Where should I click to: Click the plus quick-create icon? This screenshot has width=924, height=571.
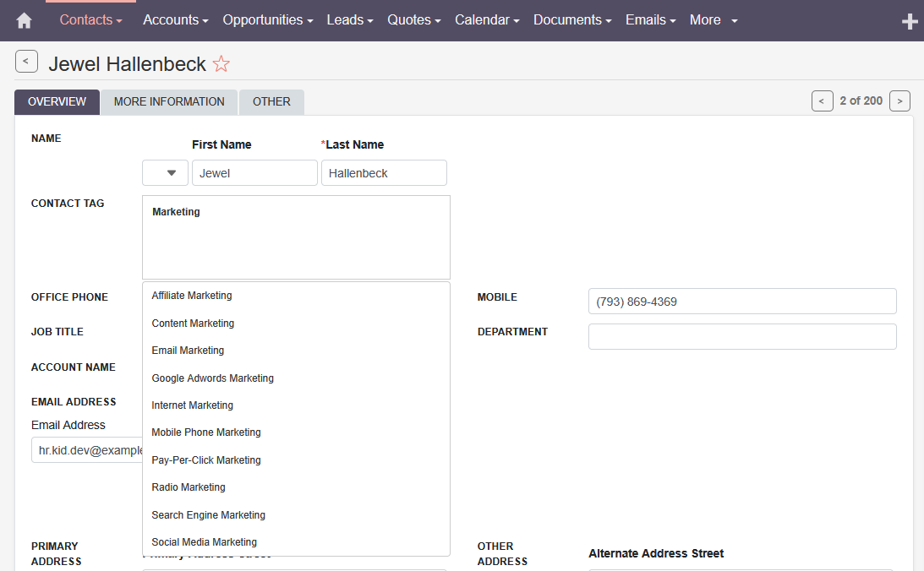point(910,22)
